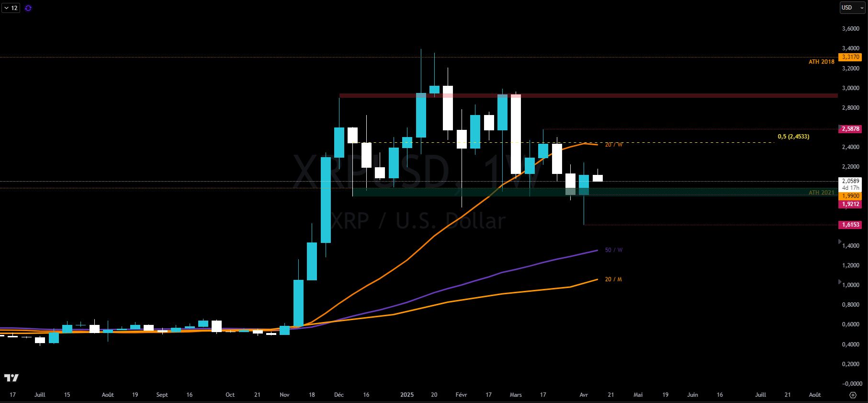Image resolution: width=868 pixels, height=403 pixels.
Task: Click the current price label 2,0589
Action: (x=850, y=181)
